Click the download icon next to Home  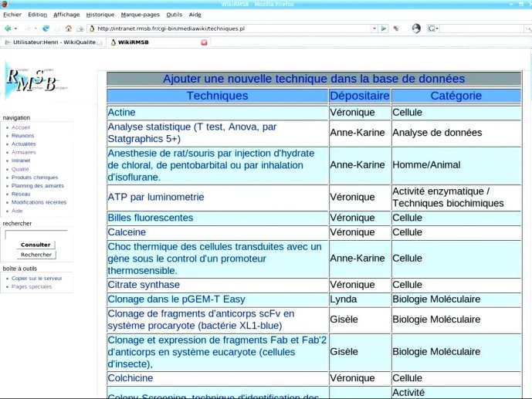tap(80, 29)
